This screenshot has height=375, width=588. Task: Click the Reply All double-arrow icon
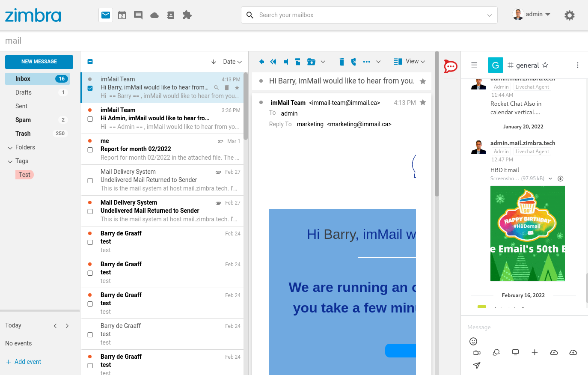pos(273,62)
